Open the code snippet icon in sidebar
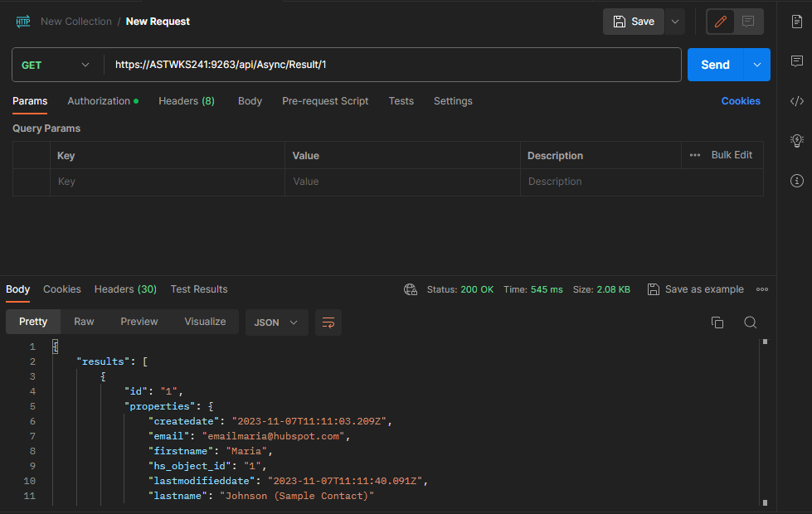The image size is (812, 514). click(x=796, y=101)
